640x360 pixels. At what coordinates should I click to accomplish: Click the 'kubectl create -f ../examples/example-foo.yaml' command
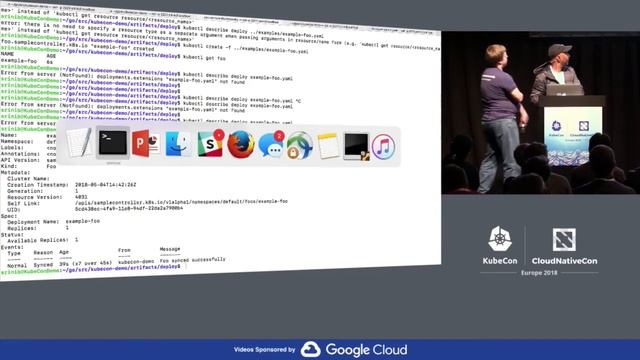click(245, 50)
